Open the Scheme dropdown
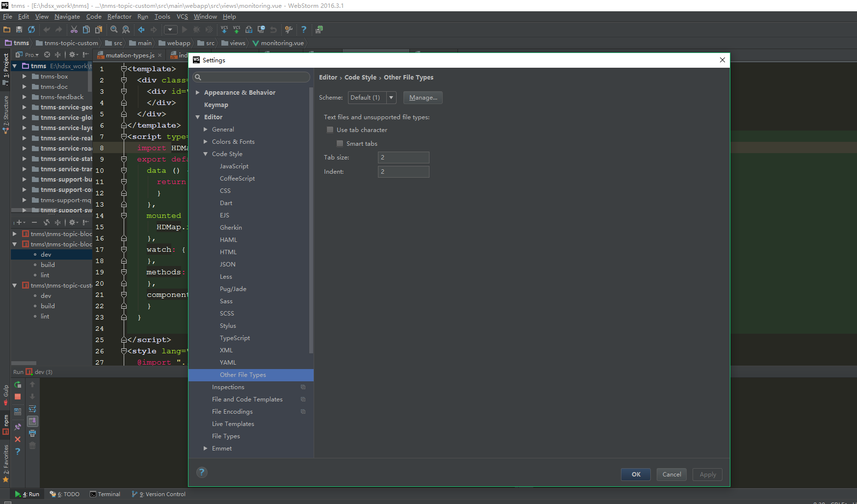 pos(372,98)
